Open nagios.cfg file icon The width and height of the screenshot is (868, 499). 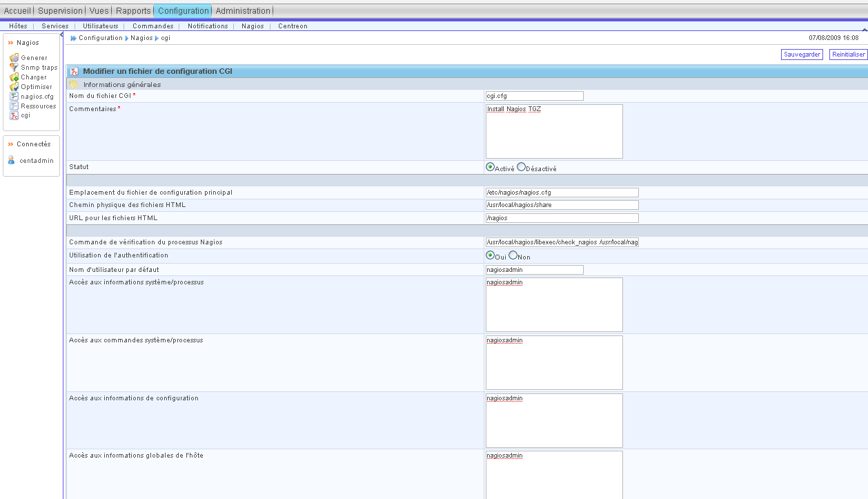point(14,97)
